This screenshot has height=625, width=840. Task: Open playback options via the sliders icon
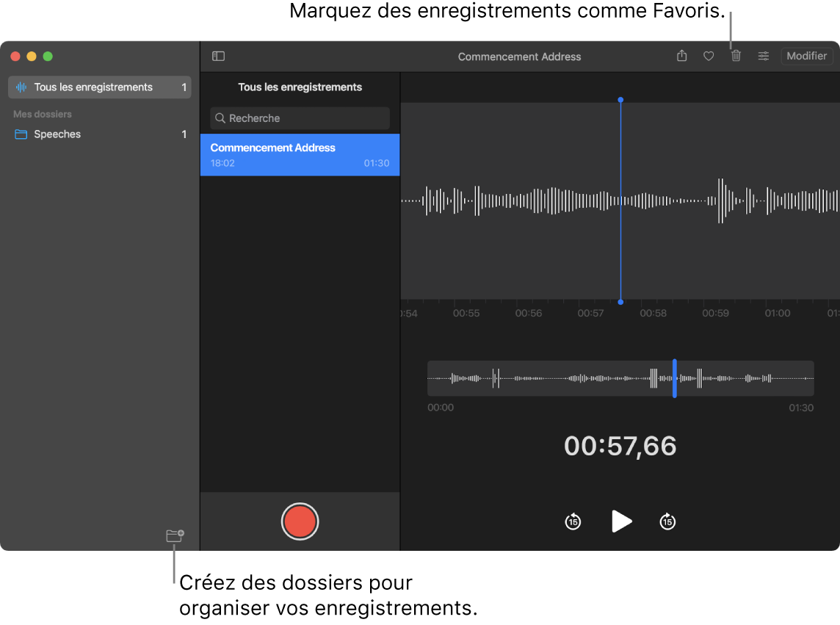(x=764, y=56)
